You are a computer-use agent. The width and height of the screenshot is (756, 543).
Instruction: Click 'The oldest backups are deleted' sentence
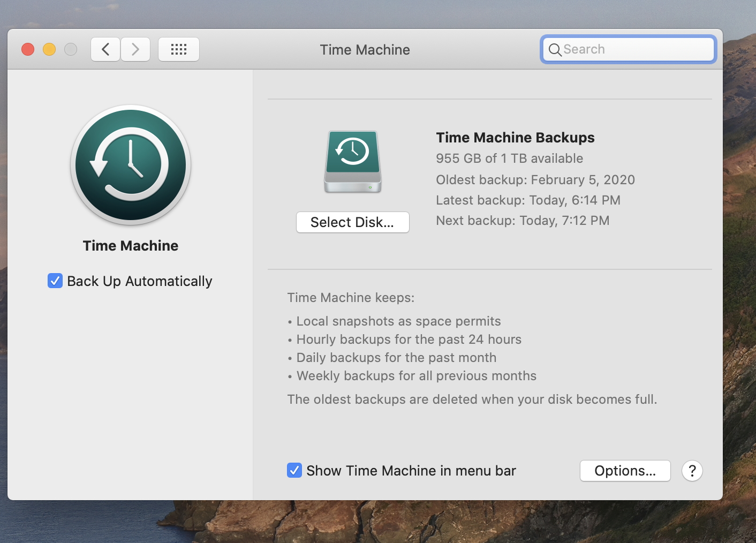click(x=472, y=399)
